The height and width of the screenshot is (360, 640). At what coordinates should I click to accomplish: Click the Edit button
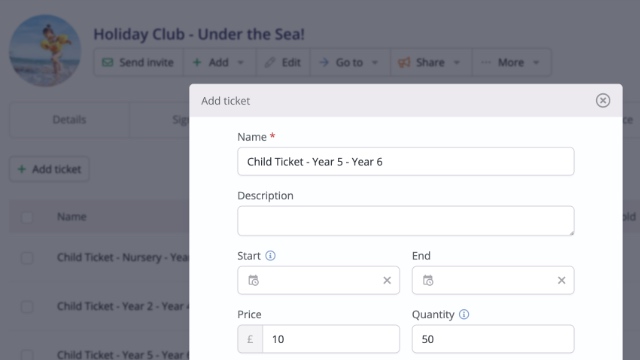283,62
